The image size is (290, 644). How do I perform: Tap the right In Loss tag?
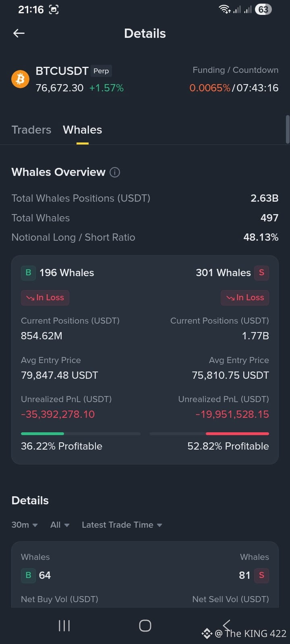tap(245, 297)
